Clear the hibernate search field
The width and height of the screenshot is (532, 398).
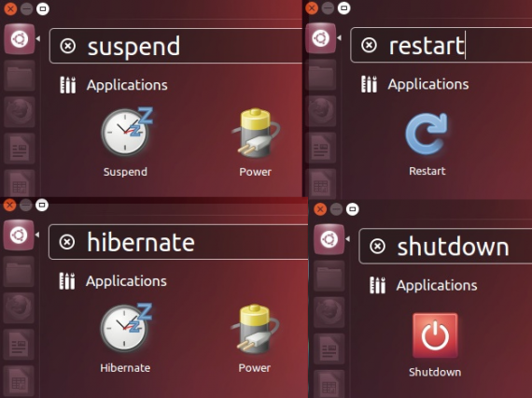pyautogui.click(x=67, y=242)
